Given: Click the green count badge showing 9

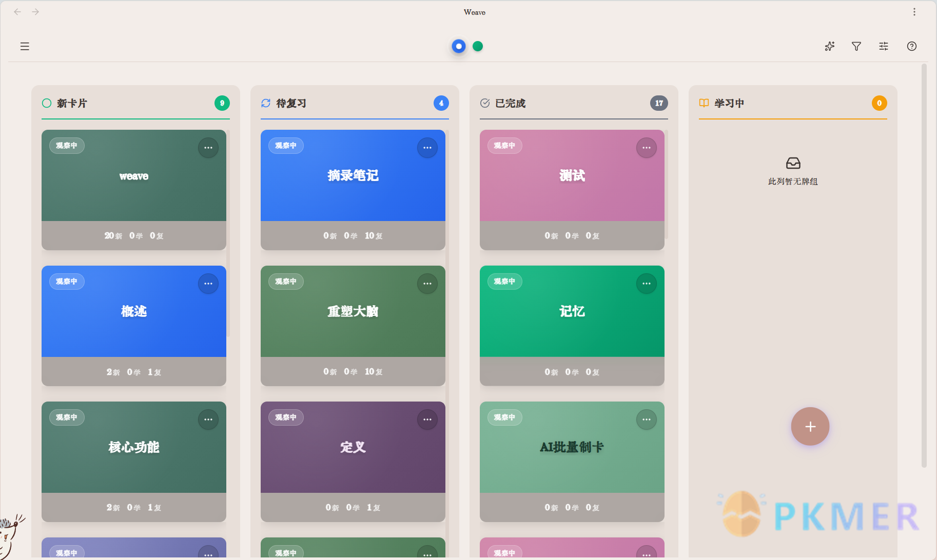Looking at the screenshot, I should pyautogui.click(x=222, y=103).
